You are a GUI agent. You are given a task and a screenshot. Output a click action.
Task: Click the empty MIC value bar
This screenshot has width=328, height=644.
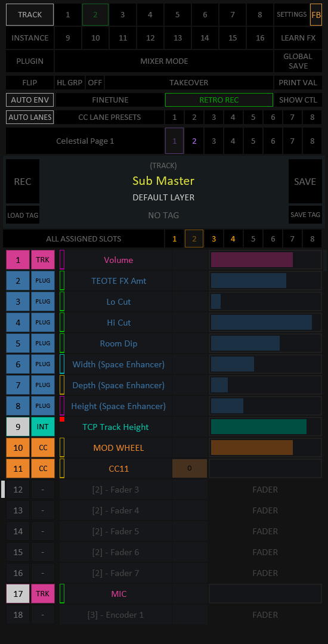coord(265,594)
